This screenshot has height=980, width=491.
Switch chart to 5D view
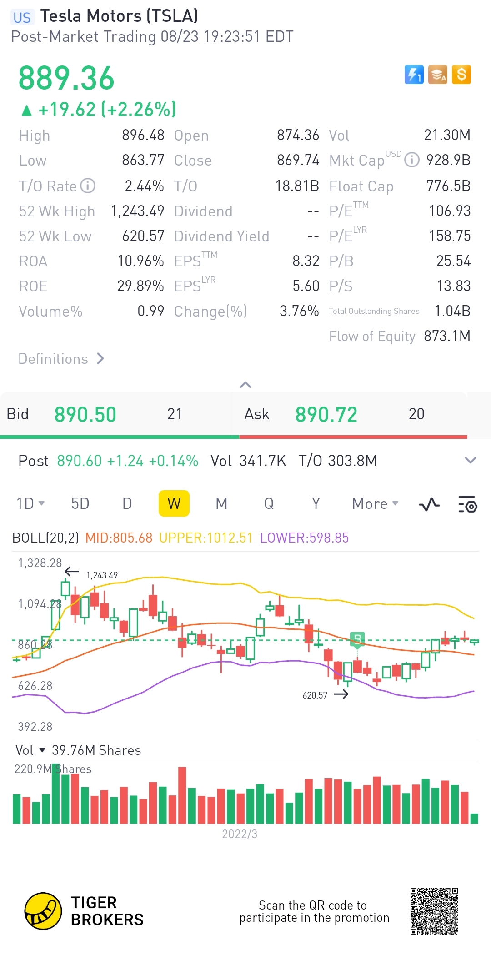click(80, 503)
